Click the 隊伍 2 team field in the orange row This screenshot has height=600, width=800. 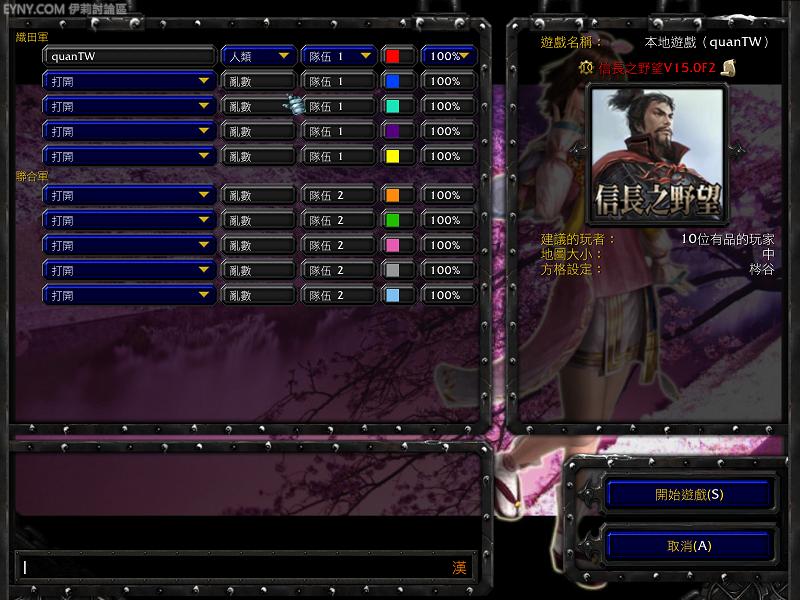point(339,195)
